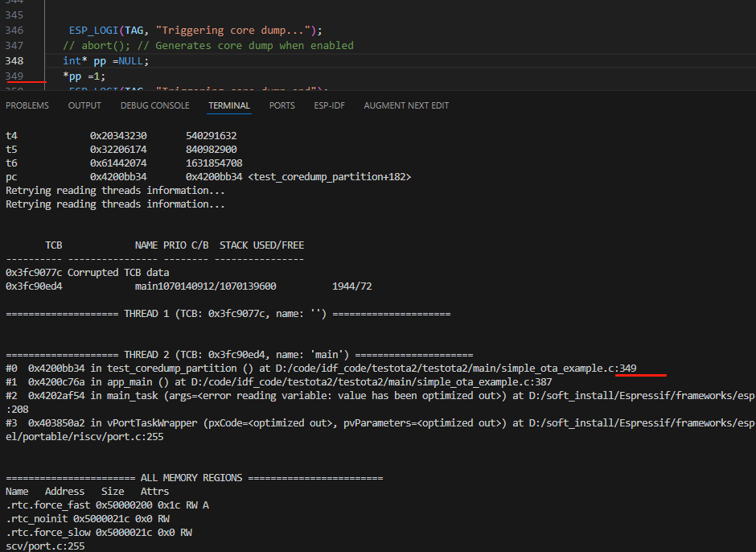Click the 'THREAD 1' header line

click(228, 314)
